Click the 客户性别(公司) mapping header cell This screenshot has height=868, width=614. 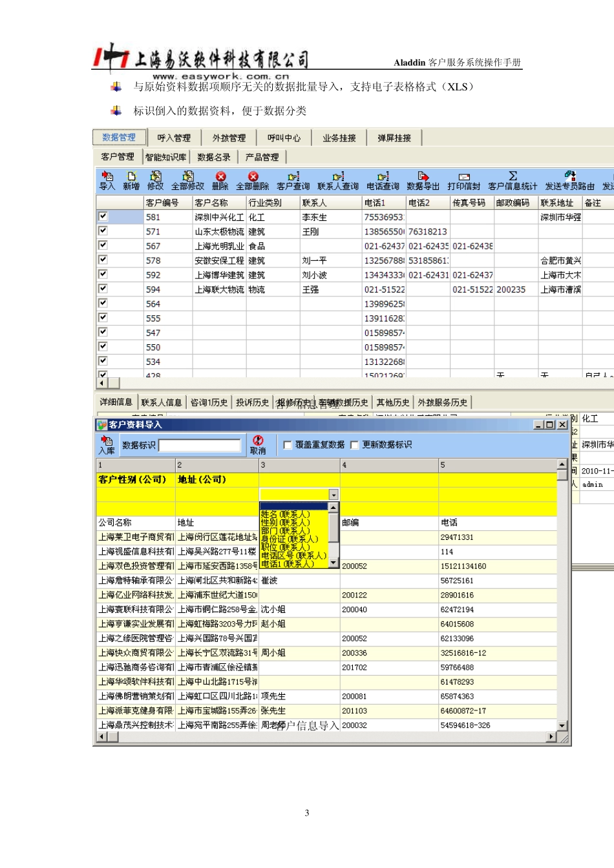point(136,480)
